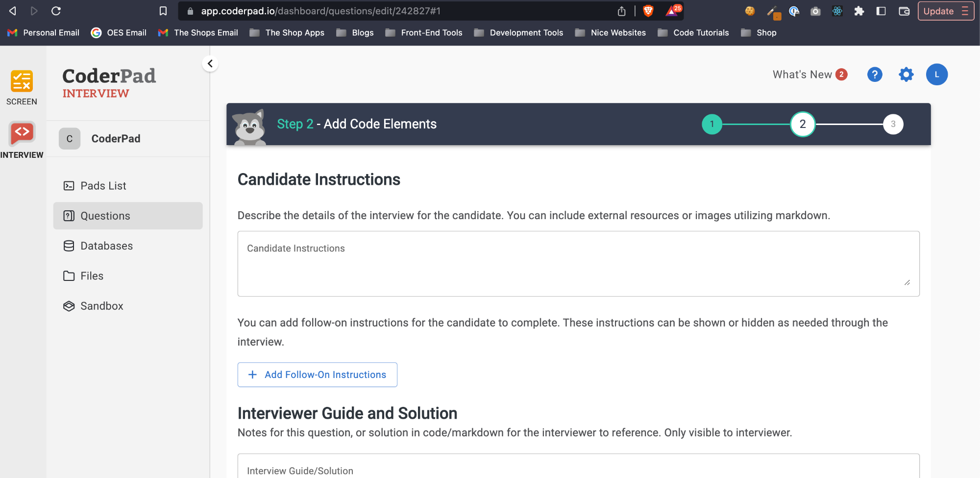Open the Brave Shields icon

[x=648, y=11]
